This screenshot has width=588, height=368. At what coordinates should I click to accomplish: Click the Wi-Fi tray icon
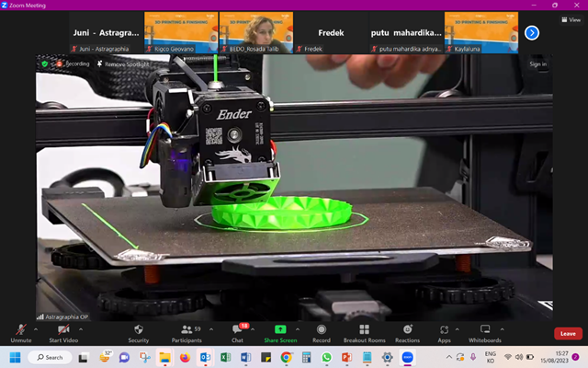coord(508,357)
